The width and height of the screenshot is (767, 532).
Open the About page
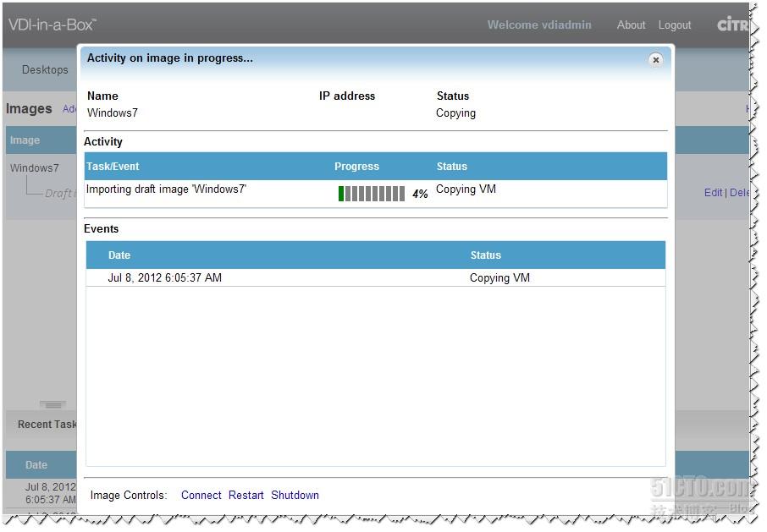point(631,25)
